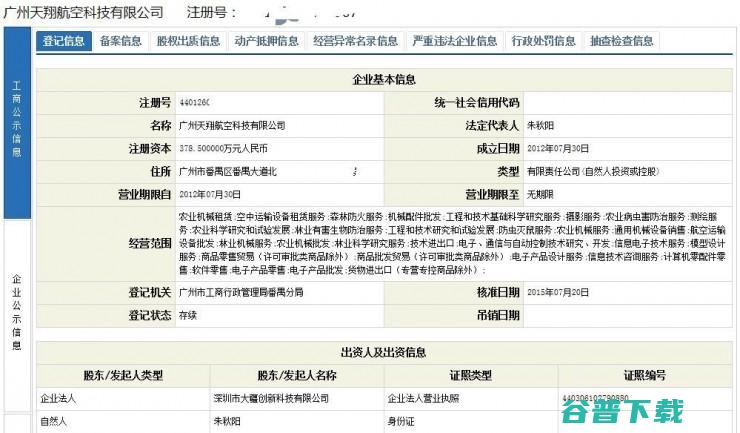Viewport: 740px width, 433px height.
Task: Click shareholder 朱秋阳 in investor table
Action: (x=227, y=421)
